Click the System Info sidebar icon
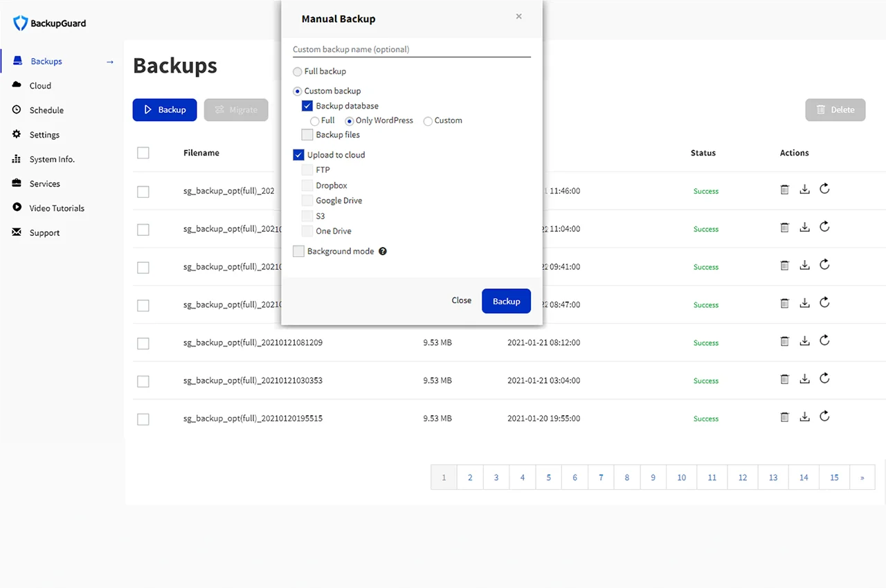 click(x=16, y=158)
